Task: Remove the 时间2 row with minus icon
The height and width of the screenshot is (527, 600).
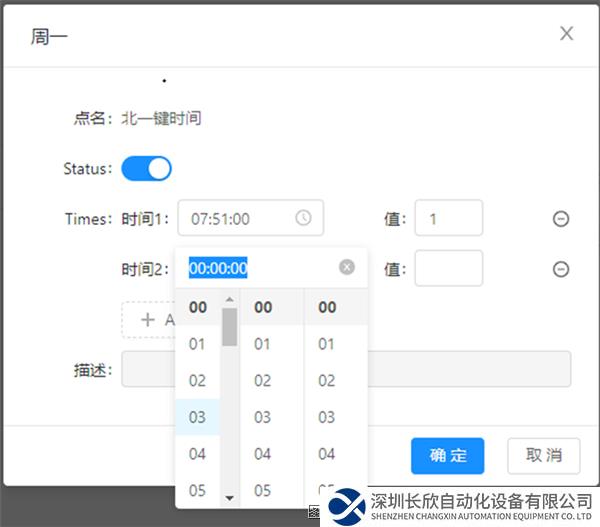Action: [x=561, y=268]
